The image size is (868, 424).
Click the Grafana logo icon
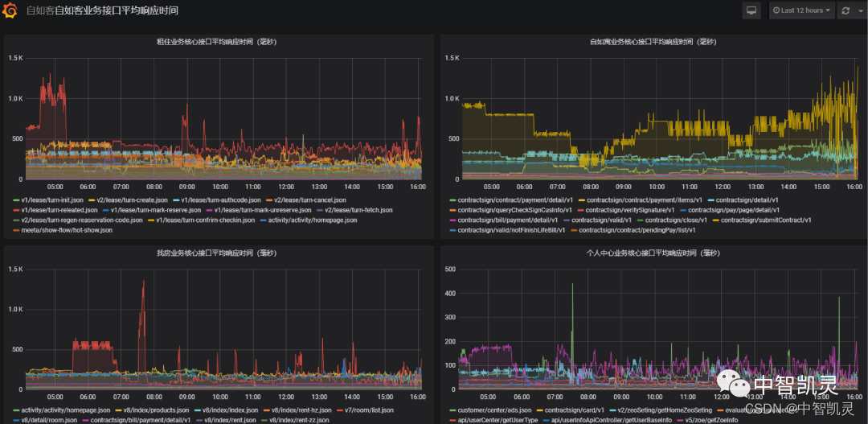pyautogui.click(x=10, y=10)
